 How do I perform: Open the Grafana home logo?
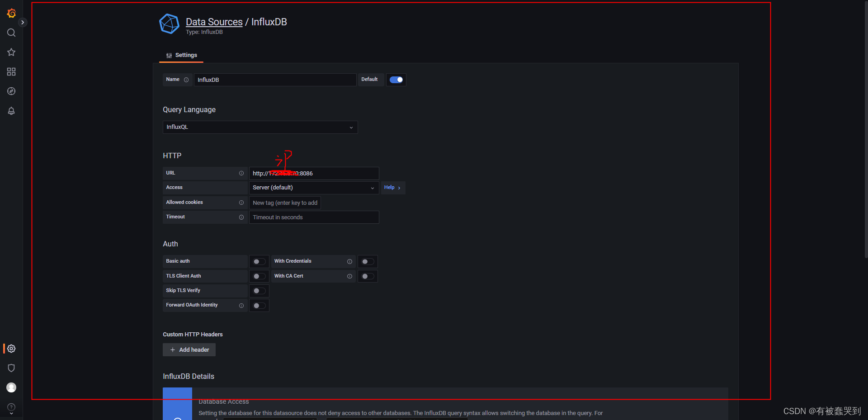point(11,14)
